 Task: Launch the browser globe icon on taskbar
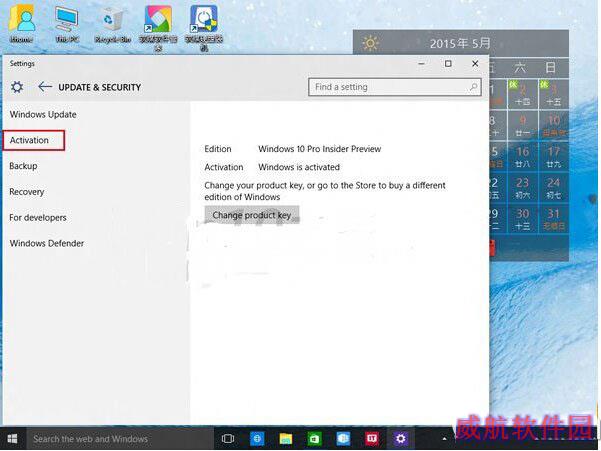pyautogui.click(x=257, y=438)
